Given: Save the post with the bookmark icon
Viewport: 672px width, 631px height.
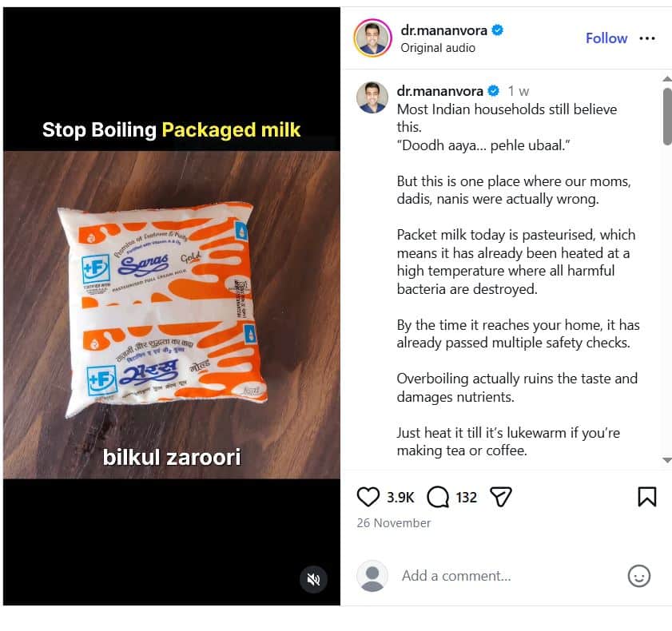Looking at the screenshot, I should [646, 498].
